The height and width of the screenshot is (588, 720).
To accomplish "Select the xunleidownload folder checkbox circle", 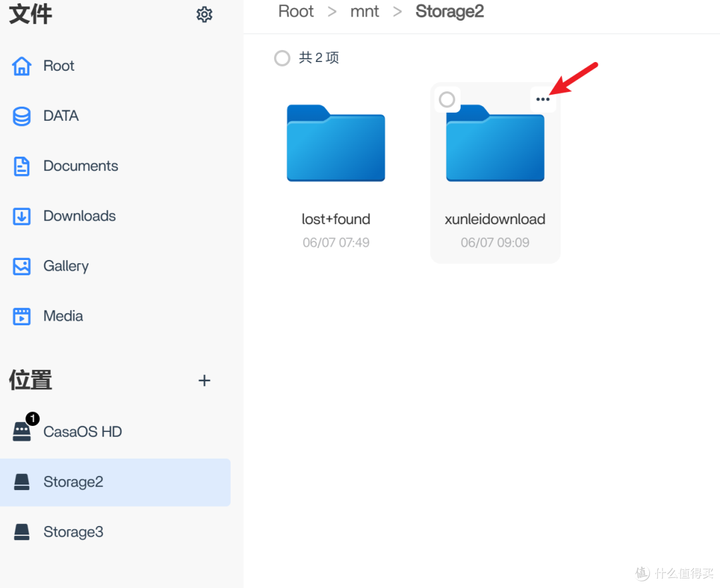I will click(x=447, y=99).
